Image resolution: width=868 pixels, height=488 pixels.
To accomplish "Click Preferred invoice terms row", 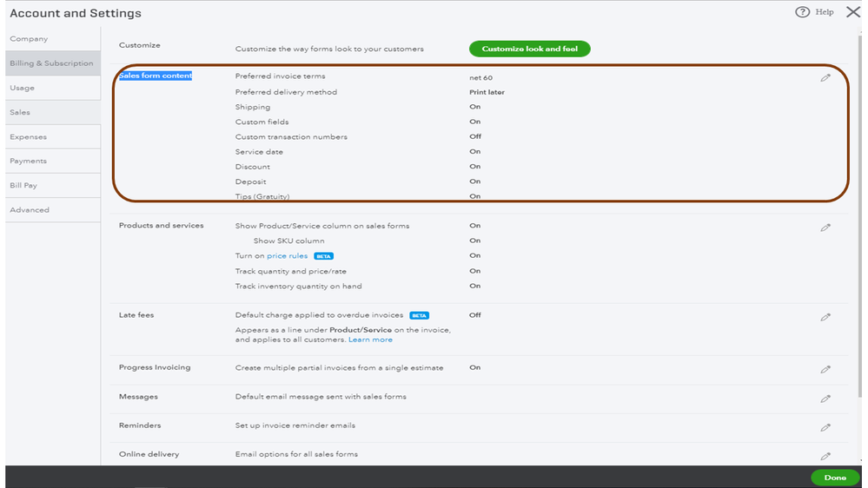I will [280, 76].
